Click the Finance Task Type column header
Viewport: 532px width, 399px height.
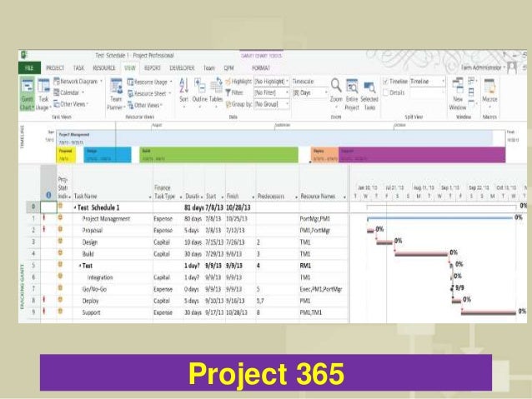(164, 192)
